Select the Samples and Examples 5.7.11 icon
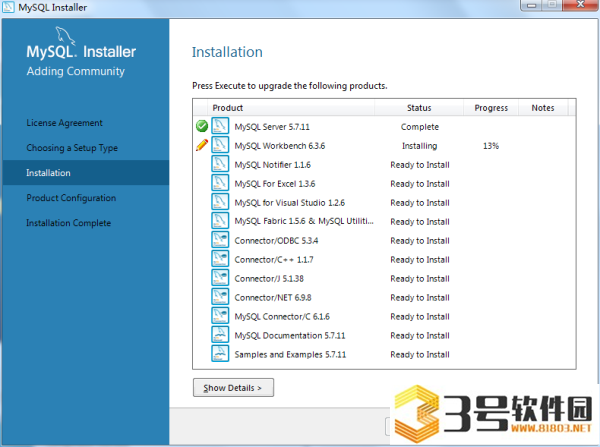This screenshot has height=447, width=600. click(x=220, y=354)
